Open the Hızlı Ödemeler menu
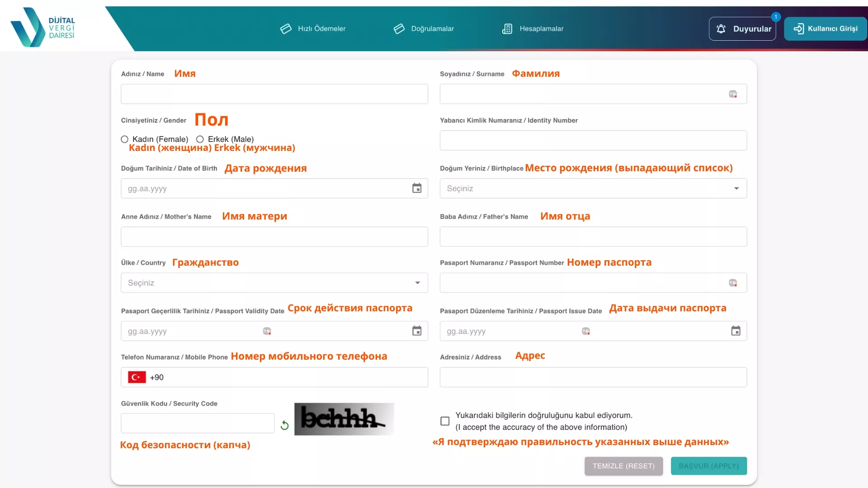The image size is (868, 488). click(x=313, y=29)
